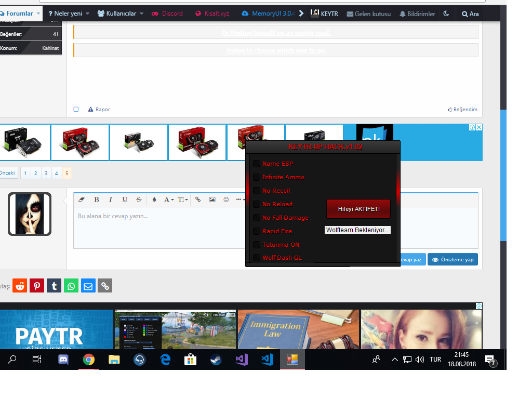Screen dimensions: 532x399
Task: Report the post via Rapor
Action: click(x=99, y=109)
